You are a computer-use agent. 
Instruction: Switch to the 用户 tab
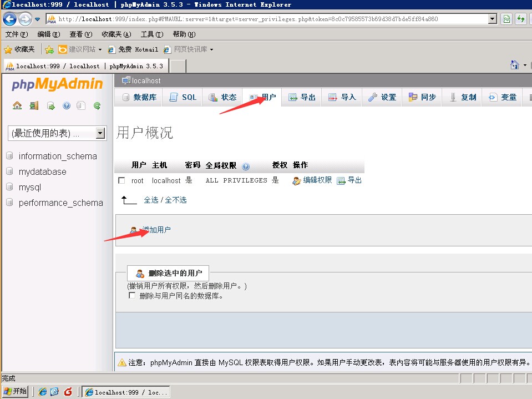tap(262, 97)
